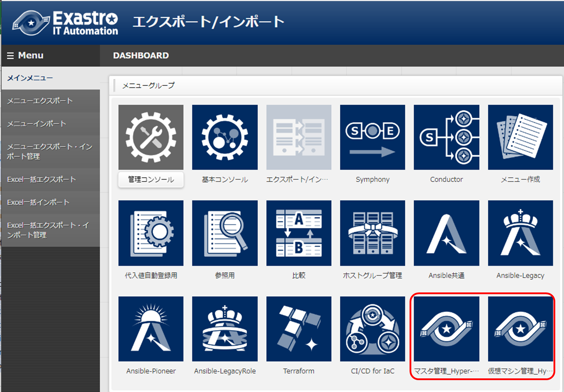This screenshot has width=564, height=392.
Task: Open the Ansible-LegacyRole icon
Action: pos(225,329)
